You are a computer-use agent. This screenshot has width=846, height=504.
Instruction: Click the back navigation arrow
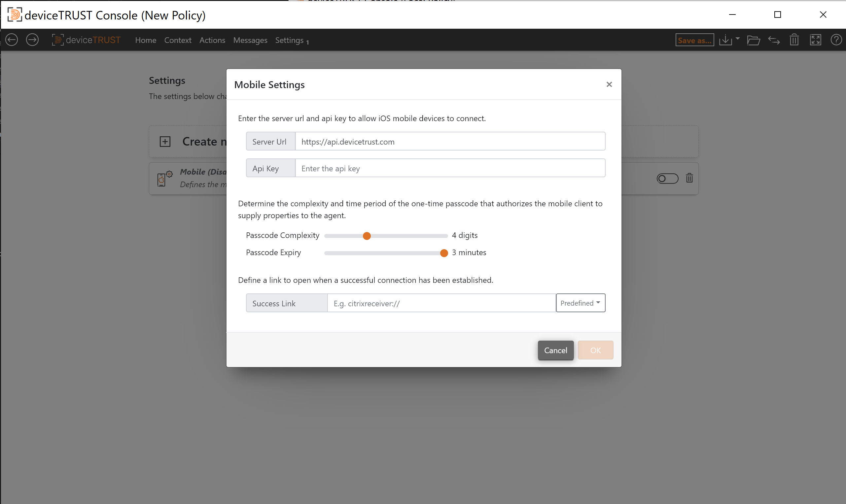pos(11,40)
